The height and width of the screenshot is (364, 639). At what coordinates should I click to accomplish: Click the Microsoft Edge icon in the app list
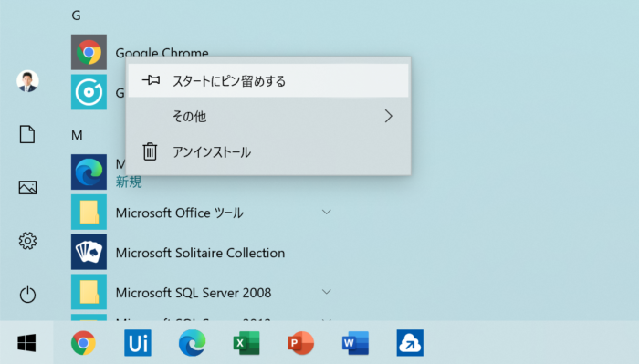89,172
